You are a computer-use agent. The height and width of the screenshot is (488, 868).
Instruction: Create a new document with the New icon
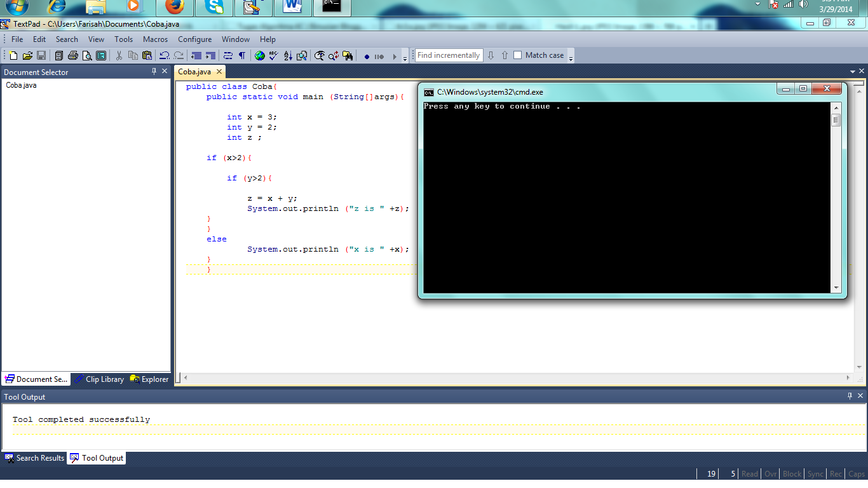click(13, 56)
